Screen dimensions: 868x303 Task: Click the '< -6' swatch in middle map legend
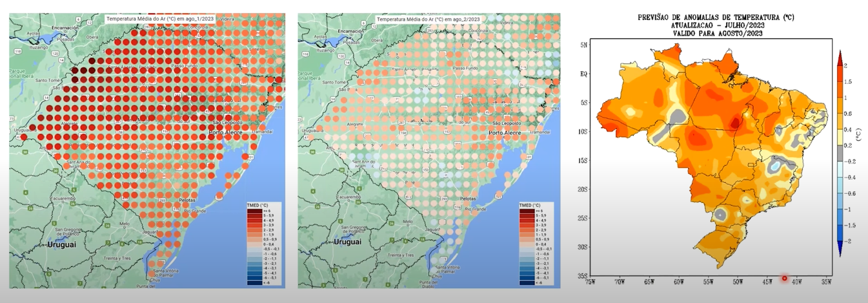[527, 283]
